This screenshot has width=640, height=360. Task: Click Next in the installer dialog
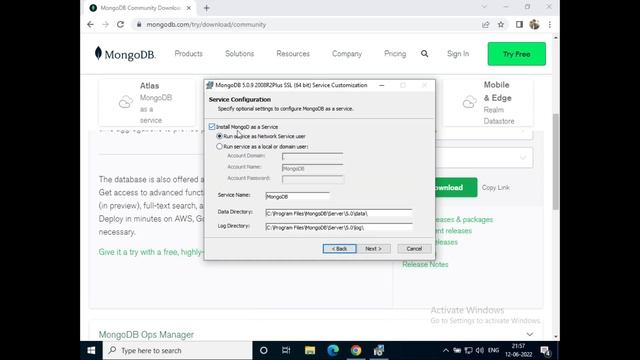tap(373, 249)
